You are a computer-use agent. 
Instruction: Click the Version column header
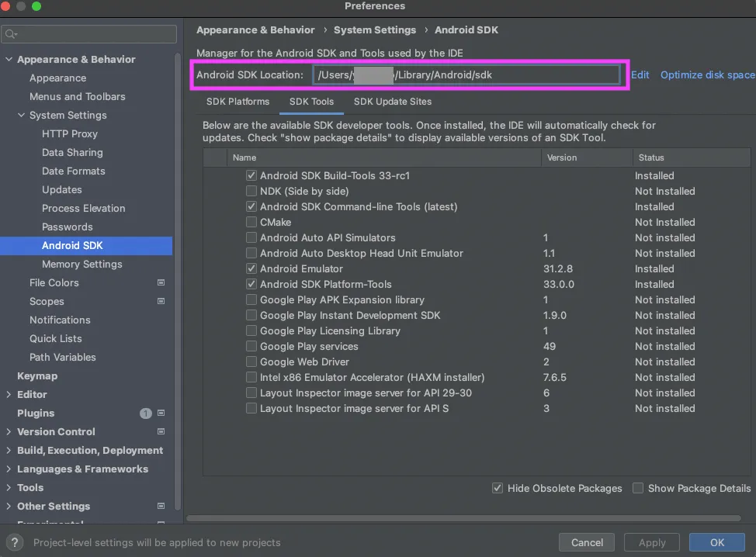pyautogui.click(x=587, y=157)
